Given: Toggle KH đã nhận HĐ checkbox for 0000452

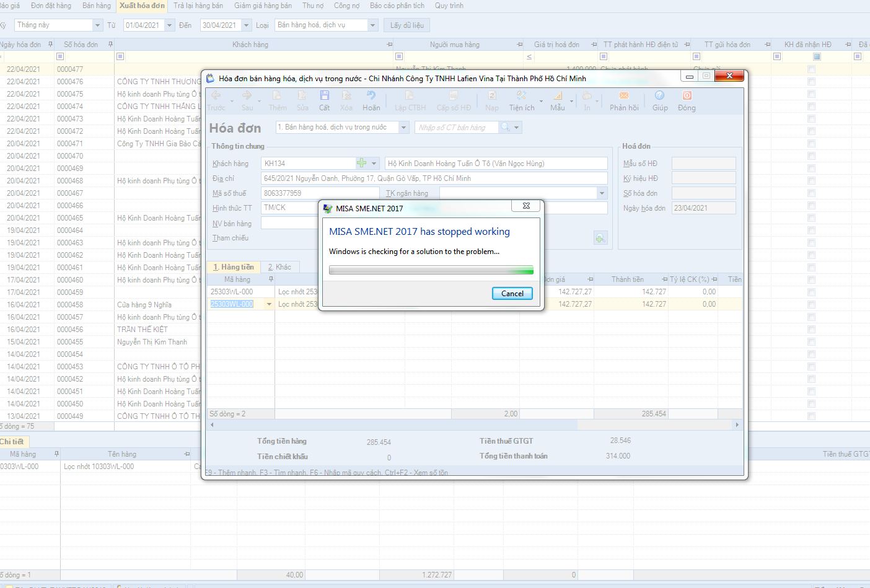Looking at the screenshot, I should click(x=812, y=379).
